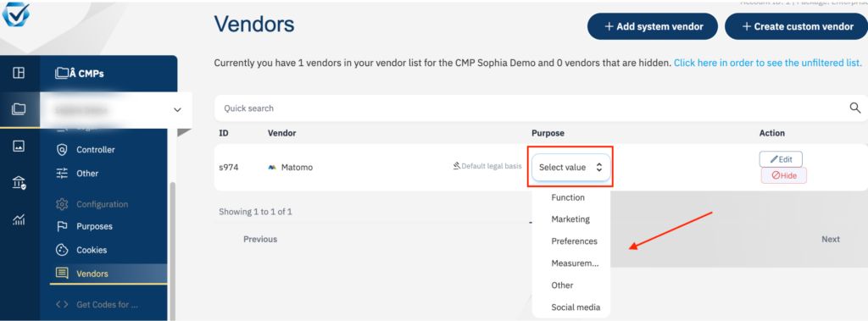Click the Controller shield icon
The height and width of the screenshot is (321, 868).
tap(62, 150)
